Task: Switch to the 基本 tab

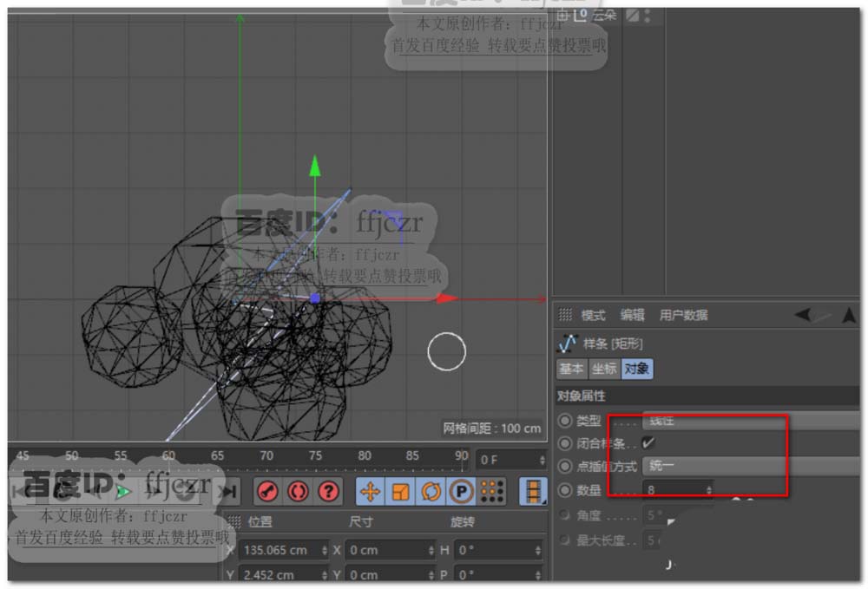Action: pos(571,369)
